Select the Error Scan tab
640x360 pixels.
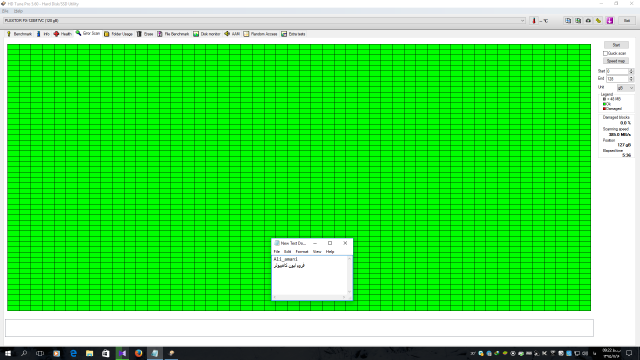point(88,33)
